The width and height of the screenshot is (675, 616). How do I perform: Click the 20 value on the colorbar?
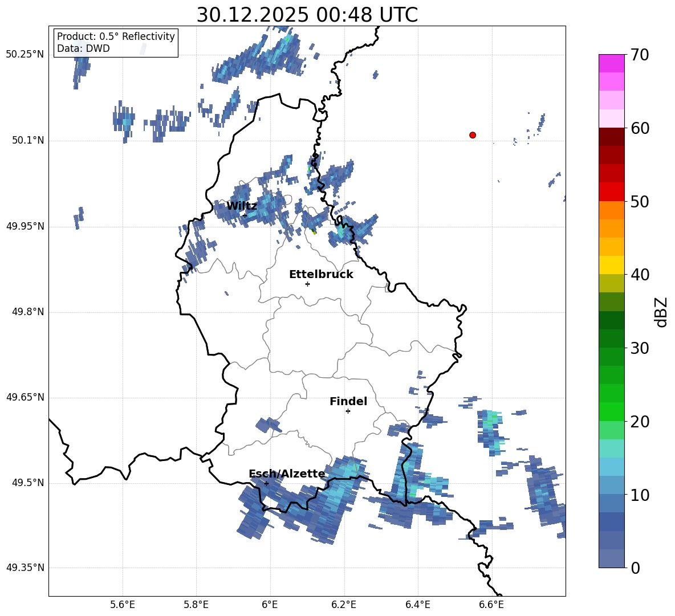pyautogui.click(x=640, y=421)
